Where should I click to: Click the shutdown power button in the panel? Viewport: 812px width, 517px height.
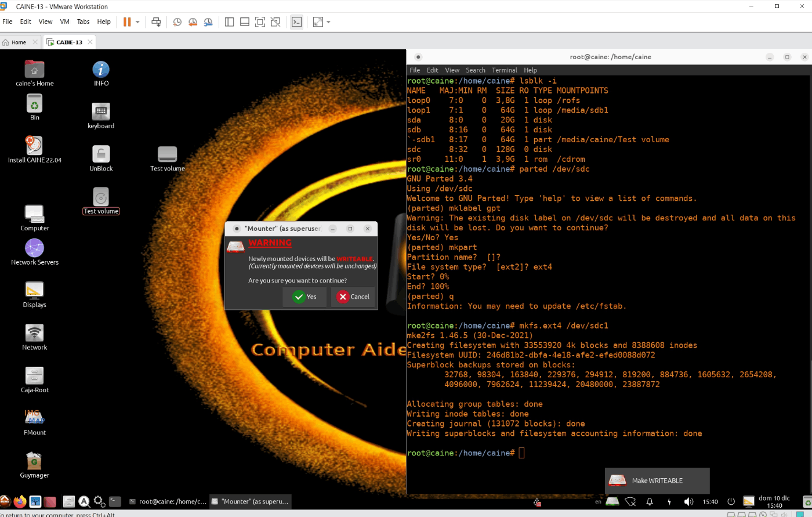click(731, 501)
